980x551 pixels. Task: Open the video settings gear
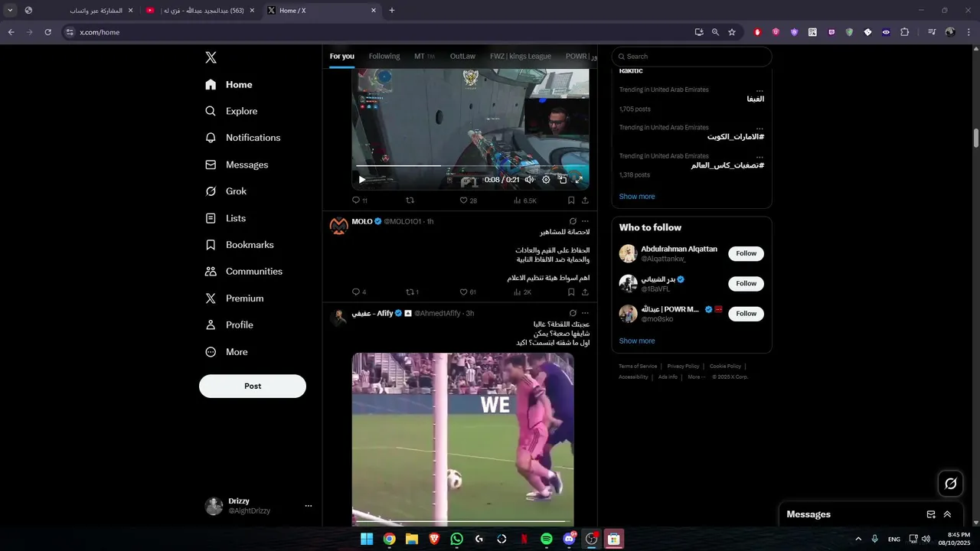point(546,180)
